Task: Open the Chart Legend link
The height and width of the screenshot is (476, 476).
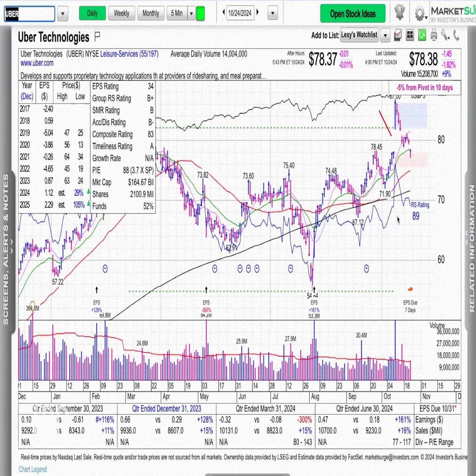Action: (x=33, y=469)
